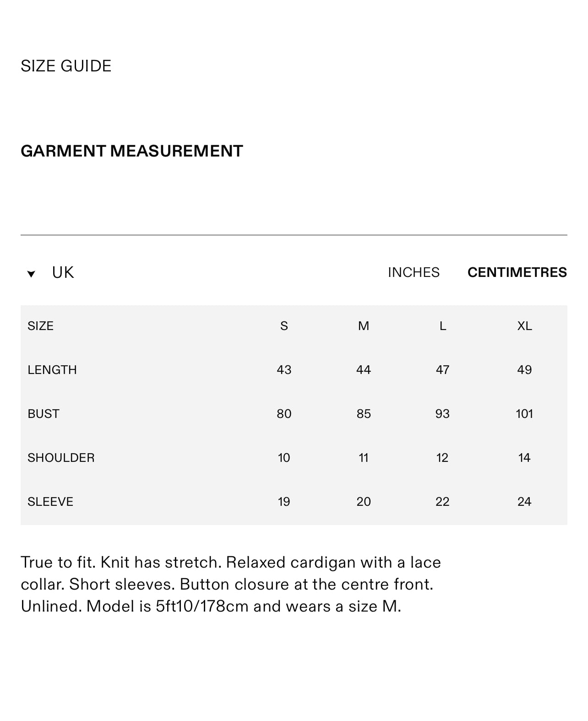
Task: Switch measurement units to INCHES
Action: (414, 272)
